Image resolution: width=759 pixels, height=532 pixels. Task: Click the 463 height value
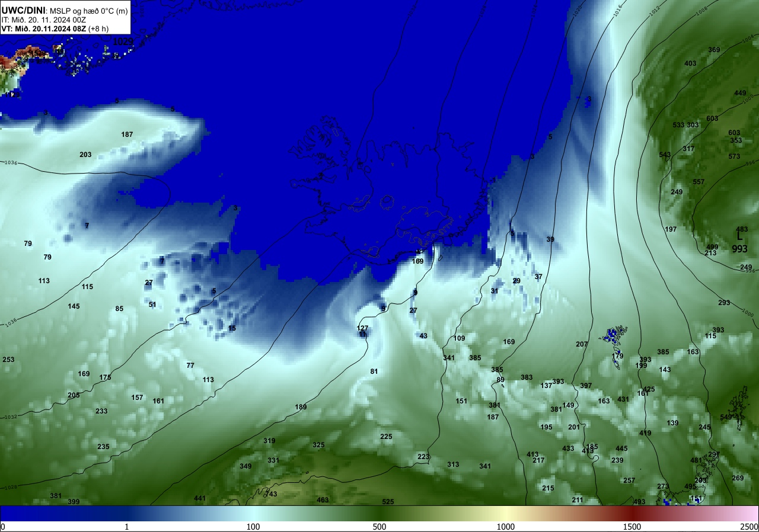[x=323, y=500]
